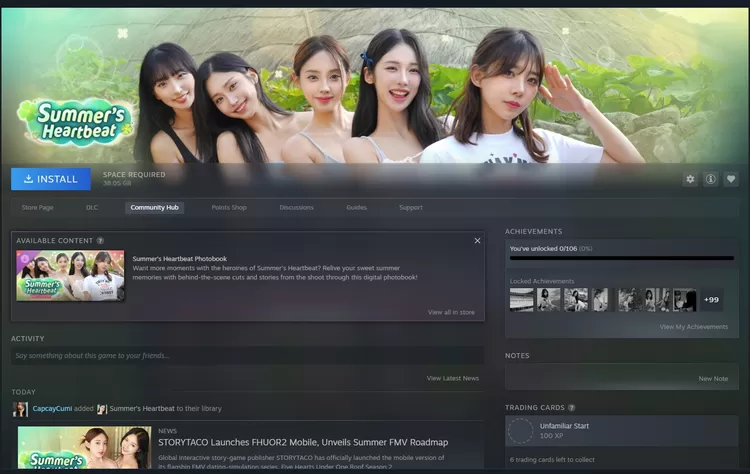Click Summer's Heartbeat link in activity entry
Viewport: 750px width, 474px height.
click(142, 408)
